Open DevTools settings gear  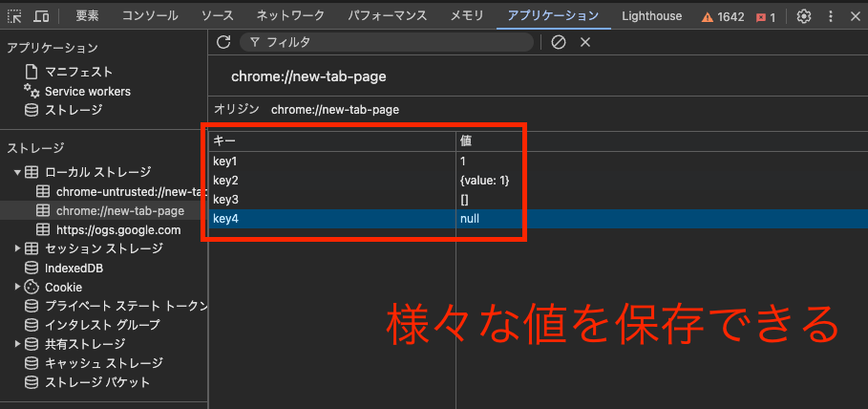pos(803,16)
